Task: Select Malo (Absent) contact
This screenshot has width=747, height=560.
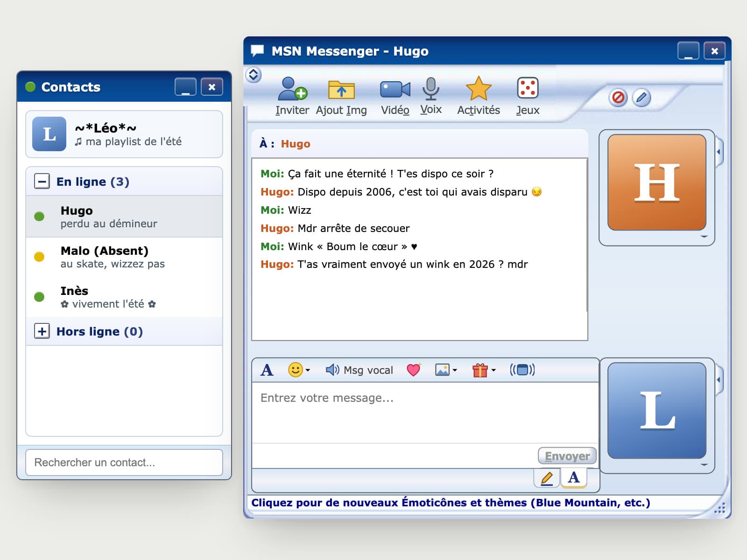Action: (x=124, y=257)
